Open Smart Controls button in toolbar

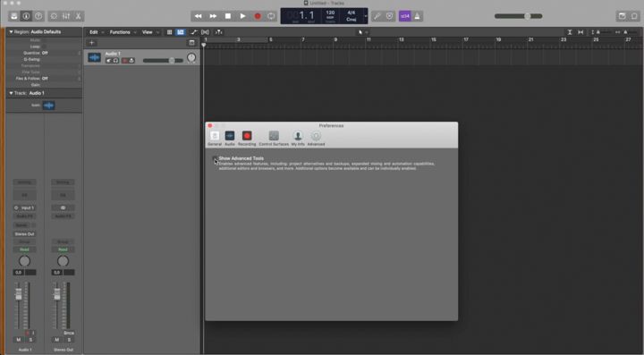click(54, 16)
